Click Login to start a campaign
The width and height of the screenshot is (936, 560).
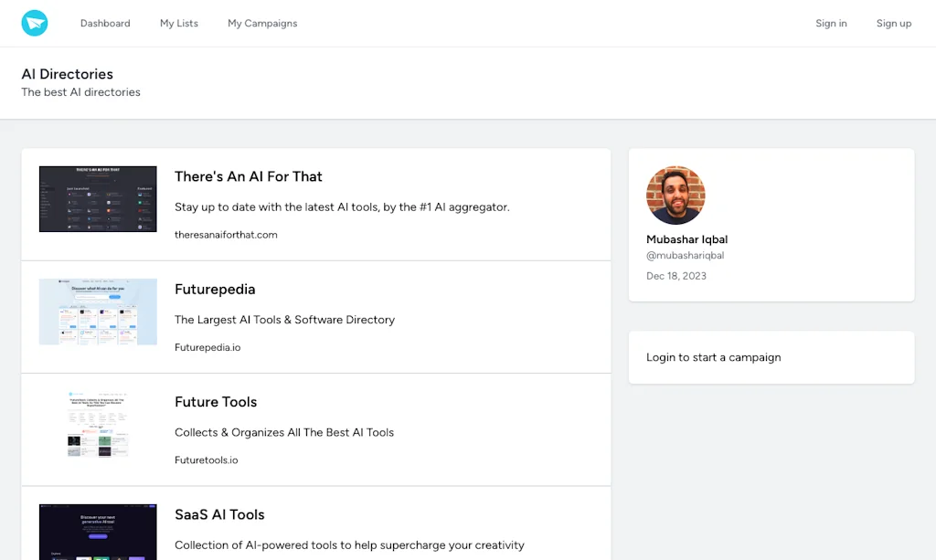pyautogui.click(x=713, y=357)
